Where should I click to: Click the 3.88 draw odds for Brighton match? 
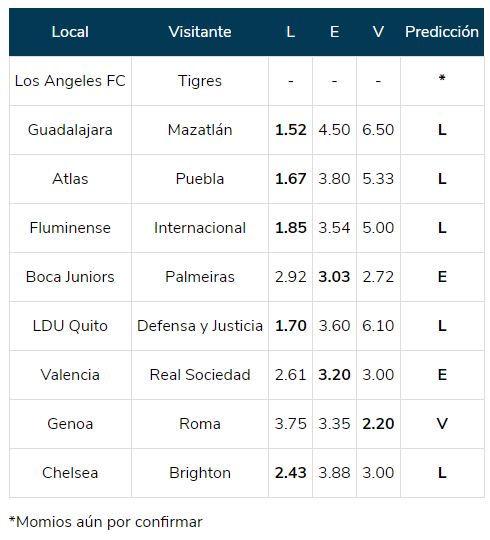pyautogui.click(x=334, y=473)
